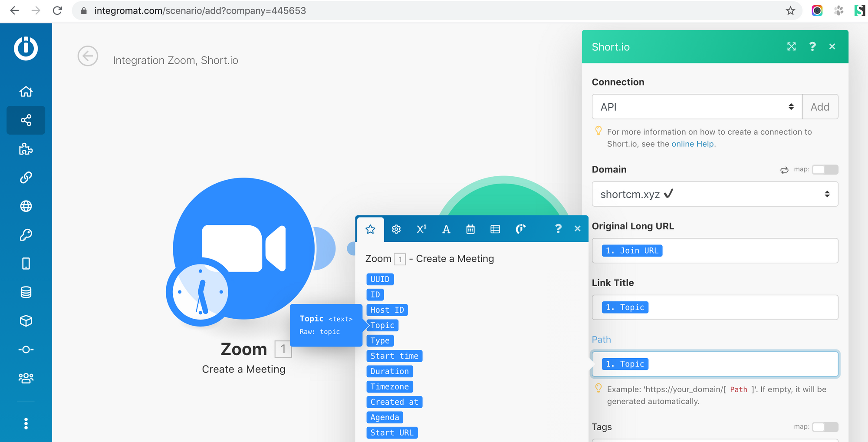Expand the Short.io panel to fullscreen
Image resolution: width=868 pixels, height=442 pixels.
tap(792, 46)
